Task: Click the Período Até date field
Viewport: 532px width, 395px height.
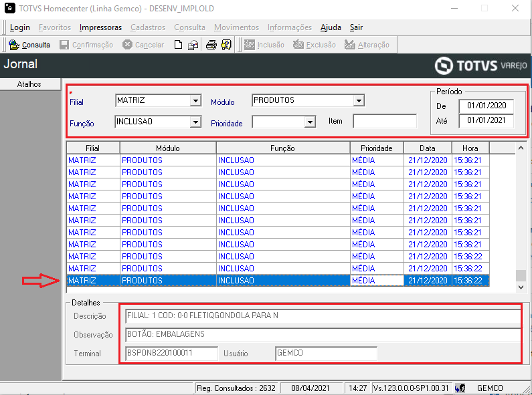Action: click(x=486, y=120)
